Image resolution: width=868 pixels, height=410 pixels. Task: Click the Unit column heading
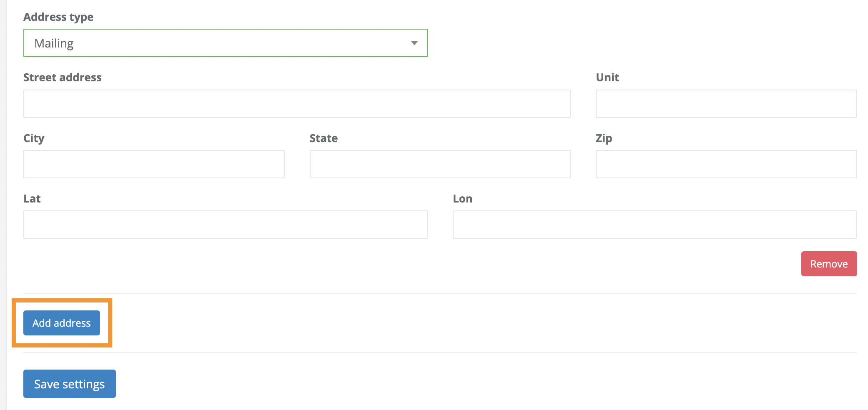(607, 77)
